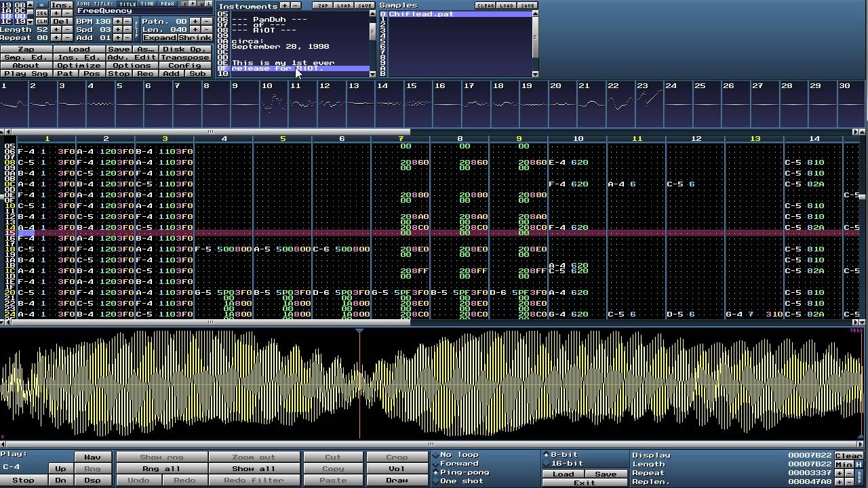Viewport: 868px width, 488px height.
Task: Select the 16-bit sample option
Action: click(563, 463)
